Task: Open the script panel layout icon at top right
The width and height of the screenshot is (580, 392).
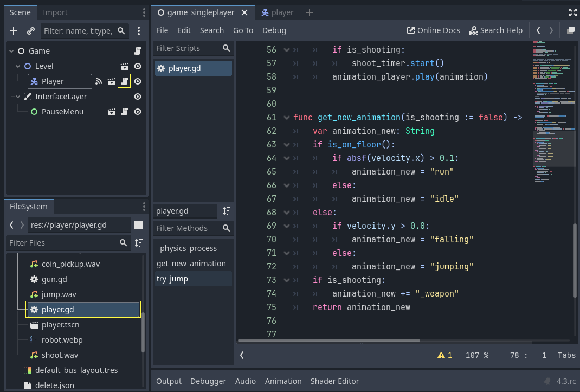Action: click(570, 30)
